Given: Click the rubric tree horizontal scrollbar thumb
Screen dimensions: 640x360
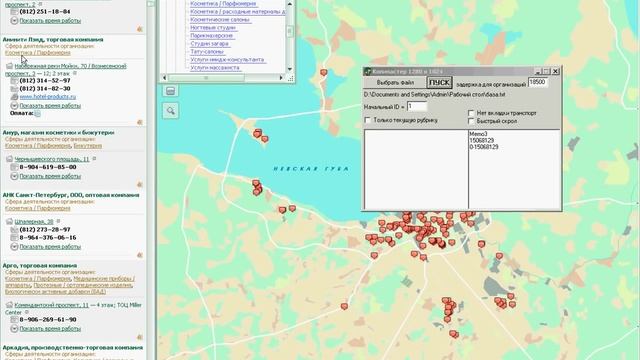Looking at the screenshot, I should pyautogui.click(x=206, y=78).
